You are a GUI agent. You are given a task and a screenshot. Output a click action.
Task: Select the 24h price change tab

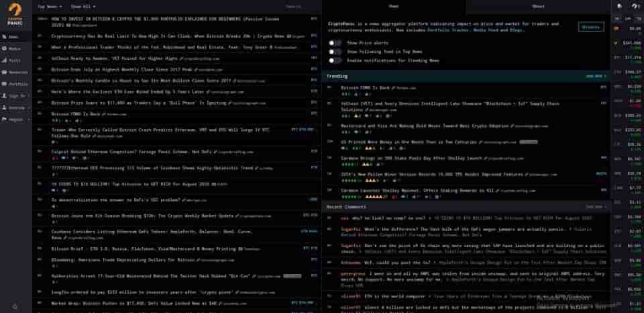click(627, 19)
